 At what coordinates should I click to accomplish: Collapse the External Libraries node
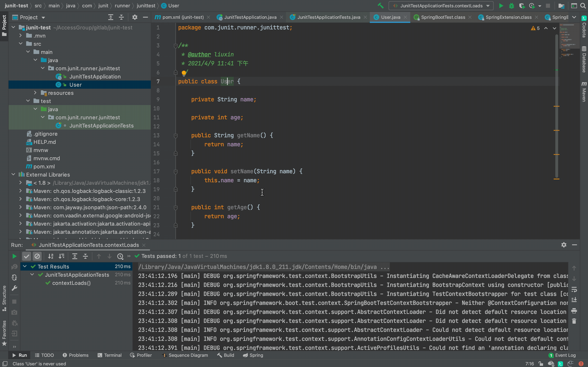click(x=13, y=175)
